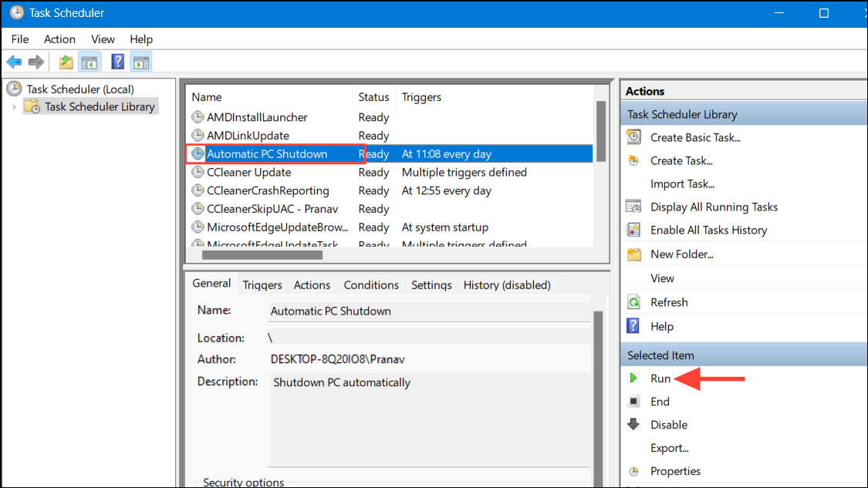Viewport: 868px width, 488px height.
Task: Switch to the Triggers tab
Action: (262, 284)
